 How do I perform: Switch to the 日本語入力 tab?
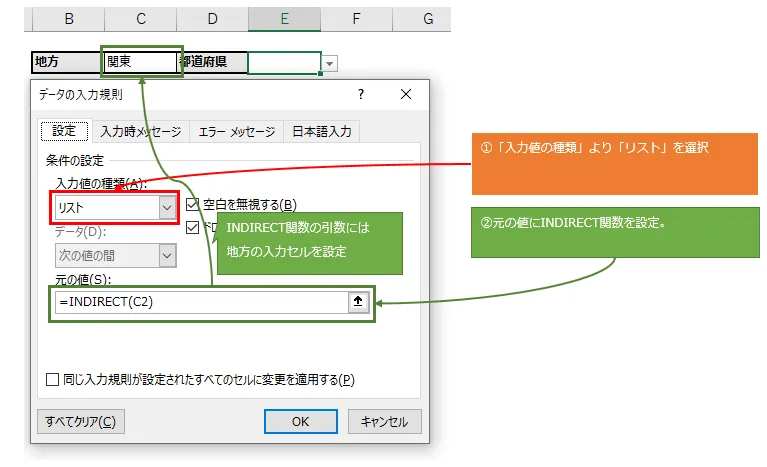[322, 132]
